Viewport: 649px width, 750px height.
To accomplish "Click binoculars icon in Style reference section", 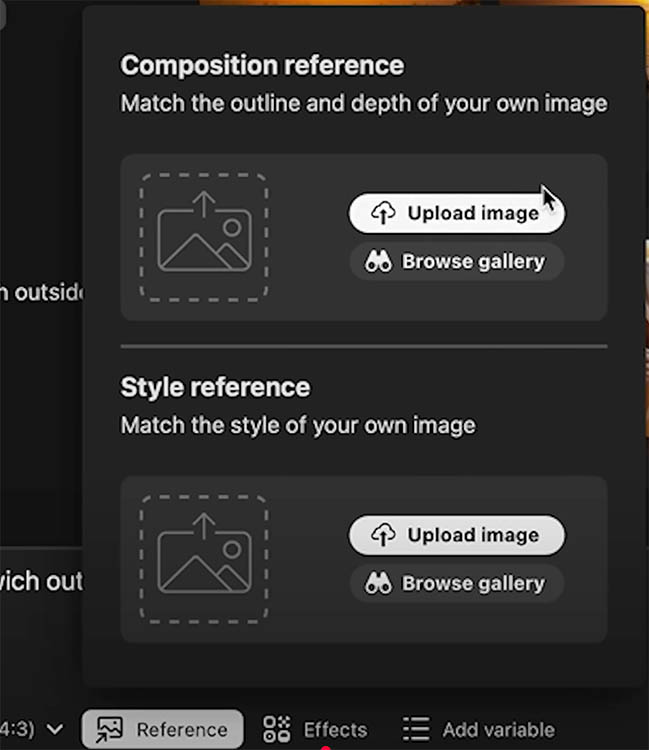I will 378,584.
